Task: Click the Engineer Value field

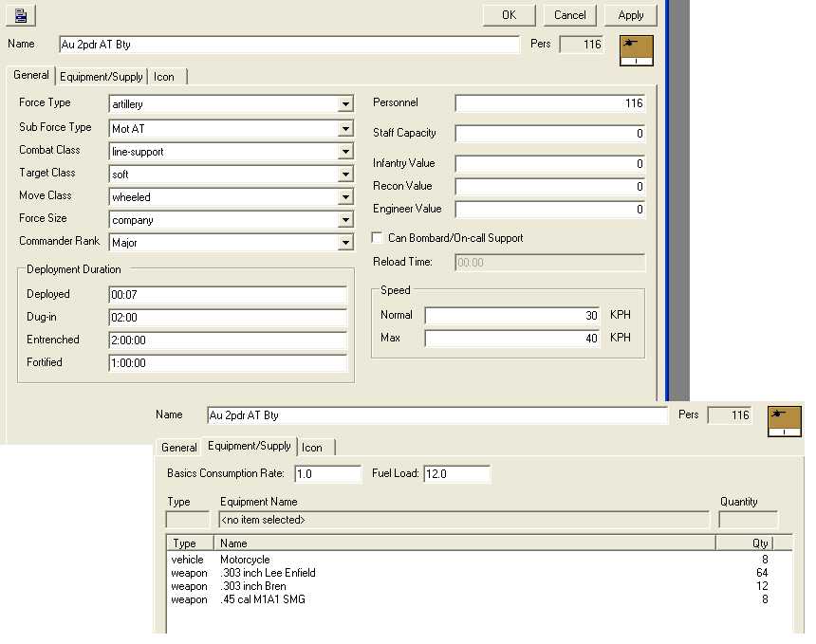Action: [x=550, y=209]
